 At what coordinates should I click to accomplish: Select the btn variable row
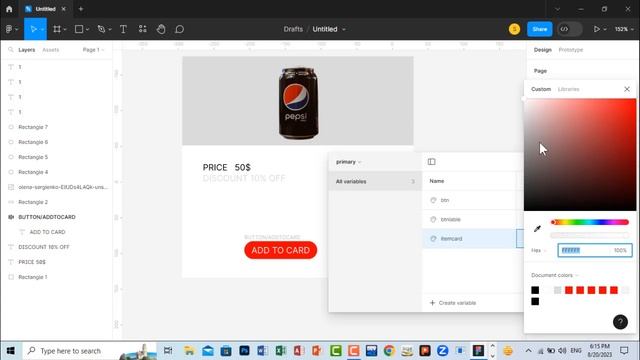click(x=473, y=200)
